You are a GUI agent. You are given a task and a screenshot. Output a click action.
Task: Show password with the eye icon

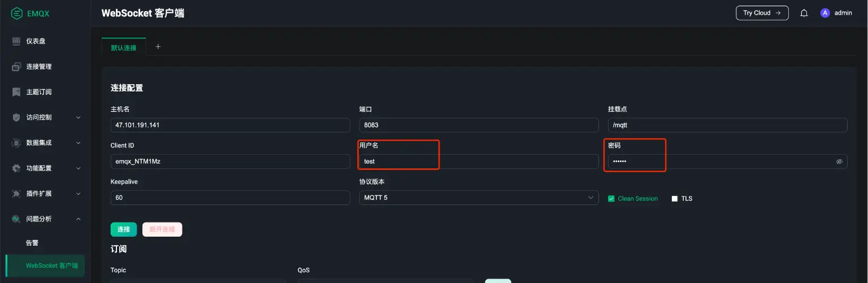(839, 162)
